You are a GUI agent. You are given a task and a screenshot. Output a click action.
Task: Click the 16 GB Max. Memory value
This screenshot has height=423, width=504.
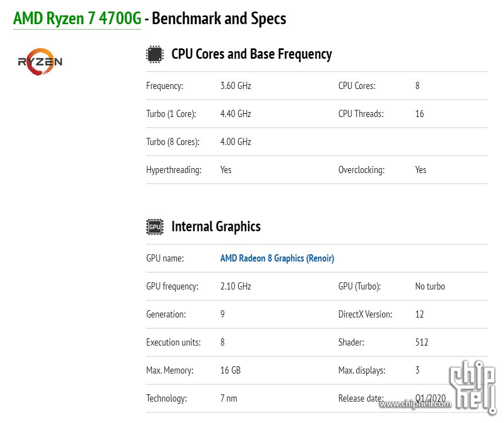(x=230, y=370)
